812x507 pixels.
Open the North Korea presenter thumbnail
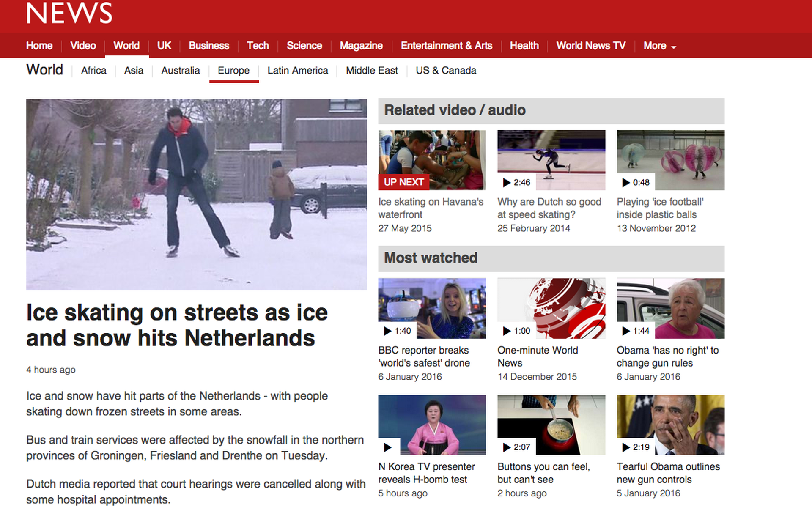pyautogui.click(x=432, y=425)
